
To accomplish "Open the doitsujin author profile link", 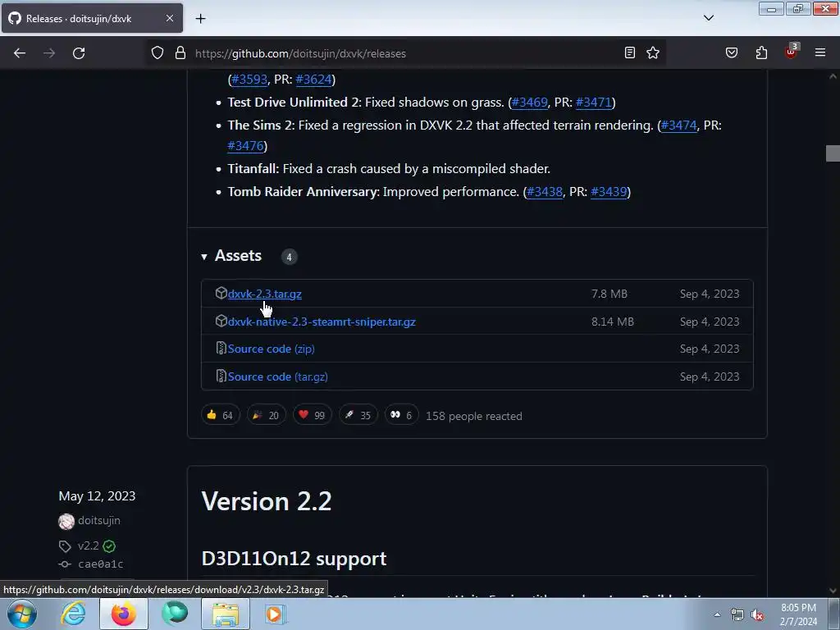I will (x=99, y=520).
